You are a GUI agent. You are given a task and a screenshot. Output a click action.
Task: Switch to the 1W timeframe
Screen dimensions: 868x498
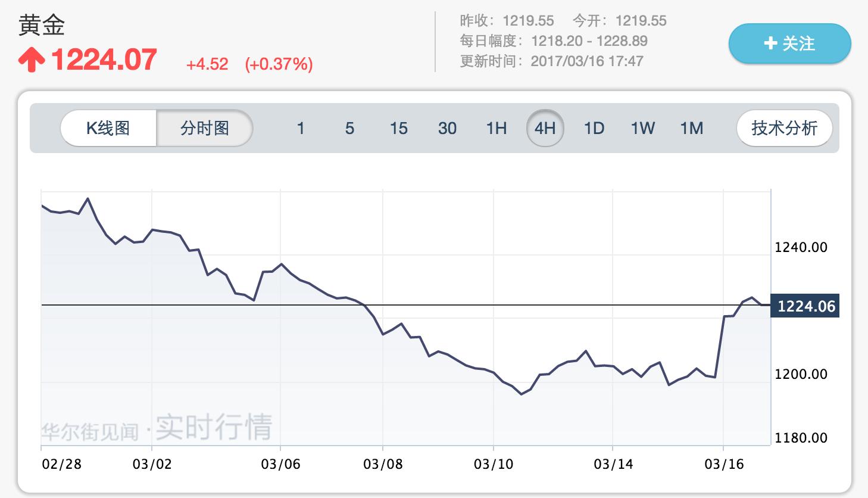coord(643,128)
